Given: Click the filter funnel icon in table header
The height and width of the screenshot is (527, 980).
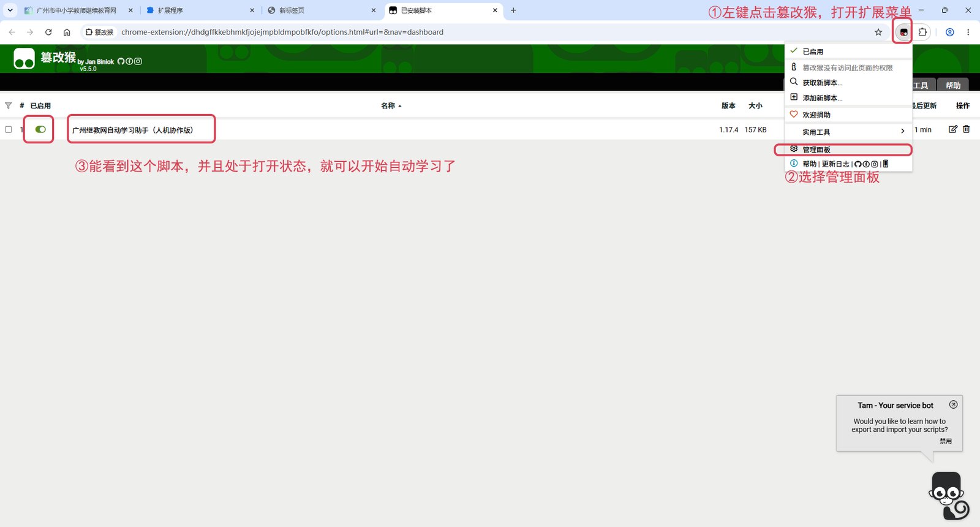Looking at the screenshot, I should pos(8,105).
